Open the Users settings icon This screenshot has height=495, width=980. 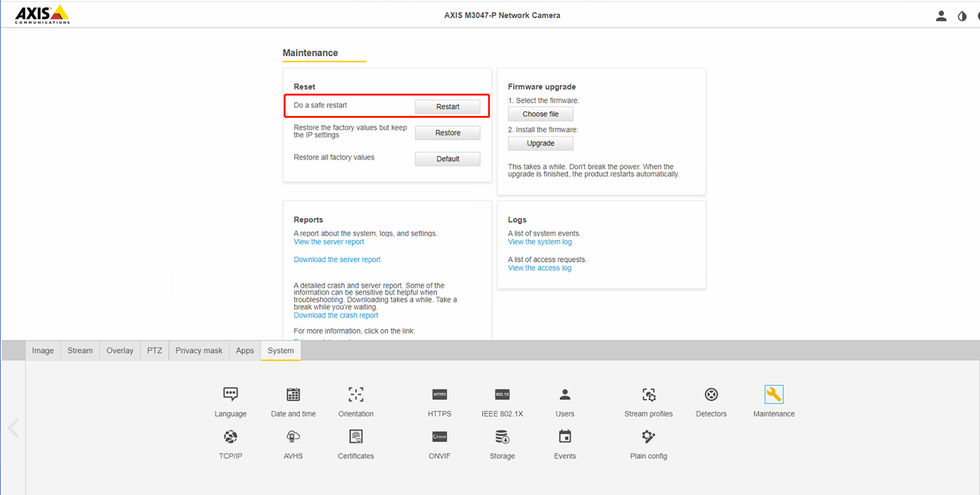click(565, 394)
